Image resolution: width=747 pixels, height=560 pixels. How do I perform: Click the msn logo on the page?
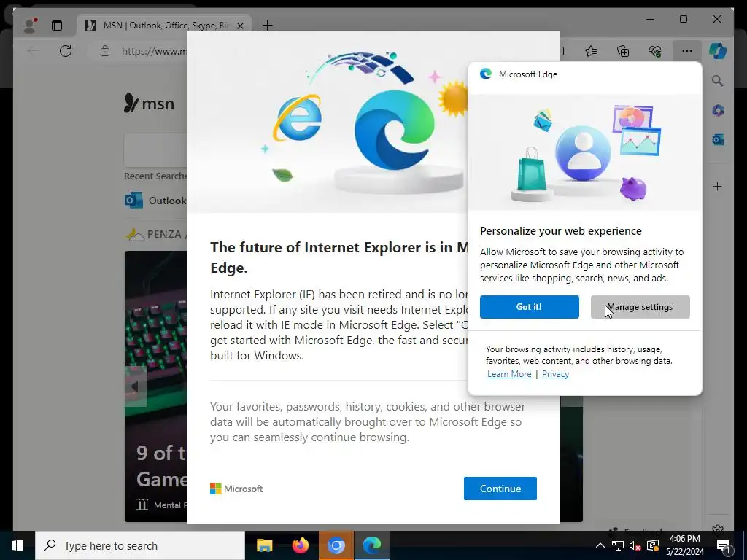tap(149, 104)
